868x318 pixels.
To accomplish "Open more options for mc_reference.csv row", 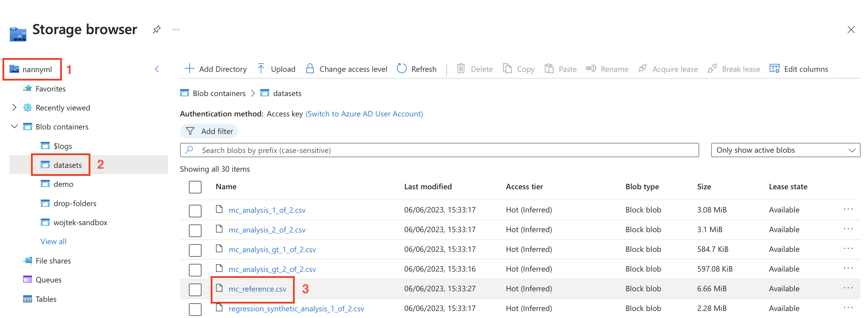I will coord(848,288).
